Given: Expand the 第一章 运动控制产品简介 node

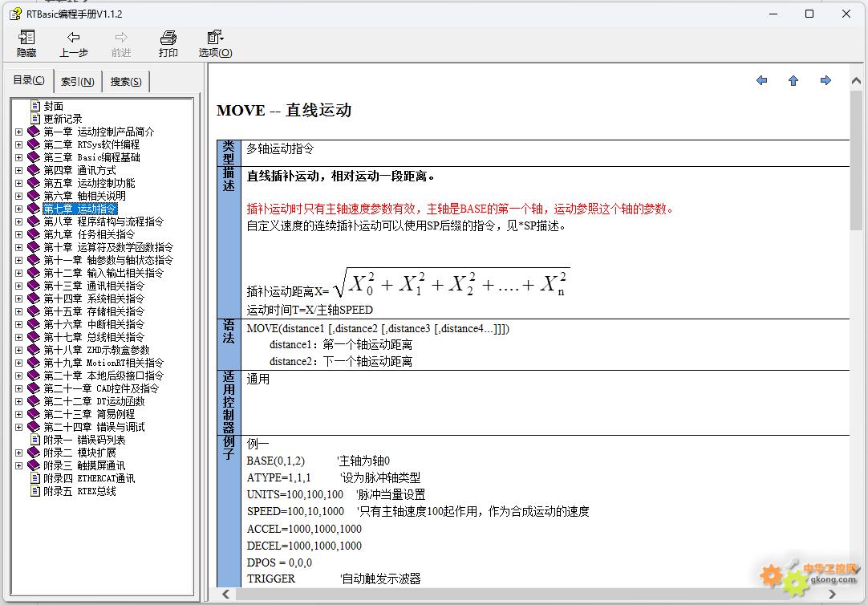Looking at the screenshot, I should 19,132.
